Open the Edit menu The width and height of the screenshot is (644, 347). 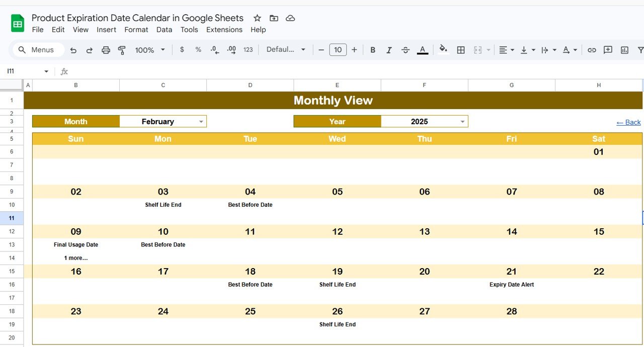58,30
